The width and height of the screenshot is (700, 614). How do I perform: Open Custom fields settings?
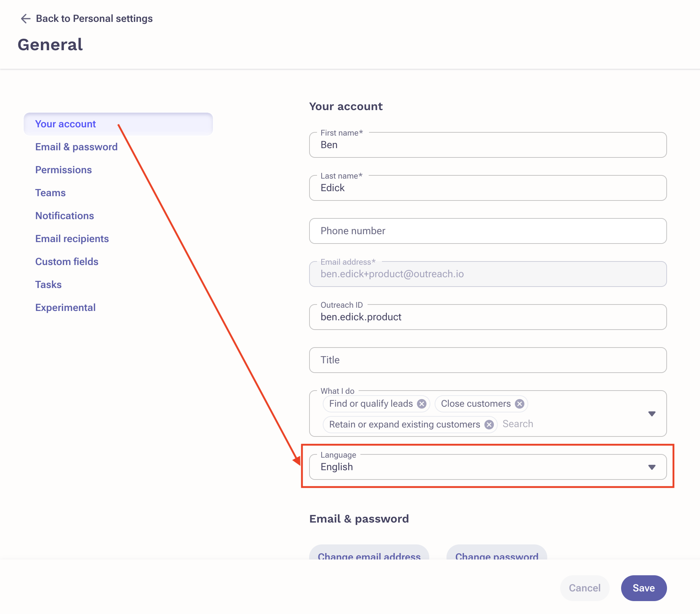67,262
